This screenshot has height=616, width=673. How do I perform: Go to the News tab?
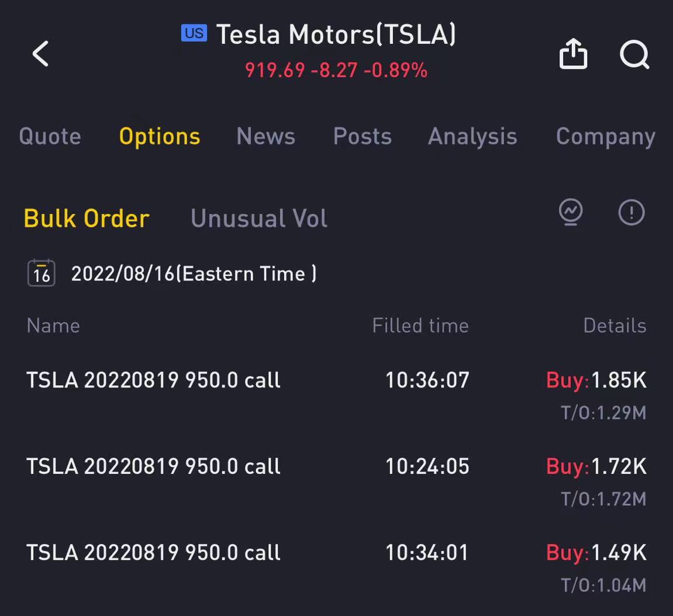[x=265, y=136]
